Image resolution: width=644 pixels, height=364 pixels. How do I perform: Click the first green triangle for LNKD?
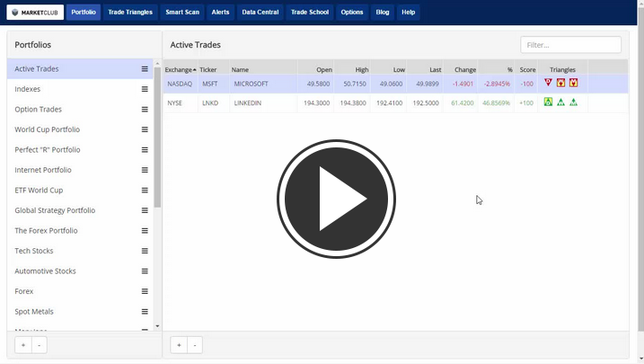pyautogui.click(x=548, y=102)
